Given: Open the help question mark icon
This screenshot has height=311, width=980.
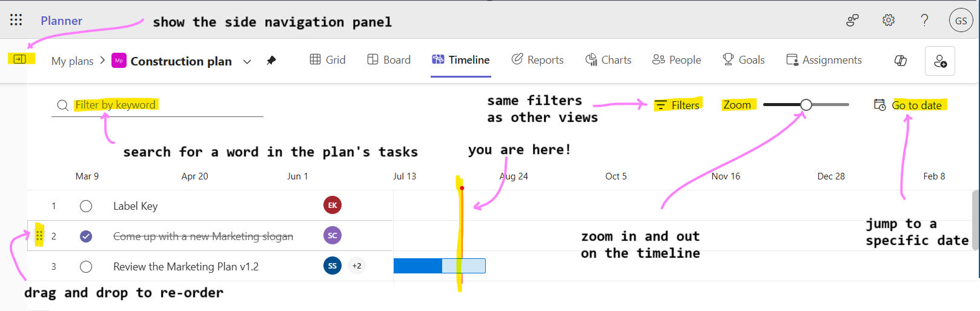Looking at the screenshot, I should click(x=924, y=20).
